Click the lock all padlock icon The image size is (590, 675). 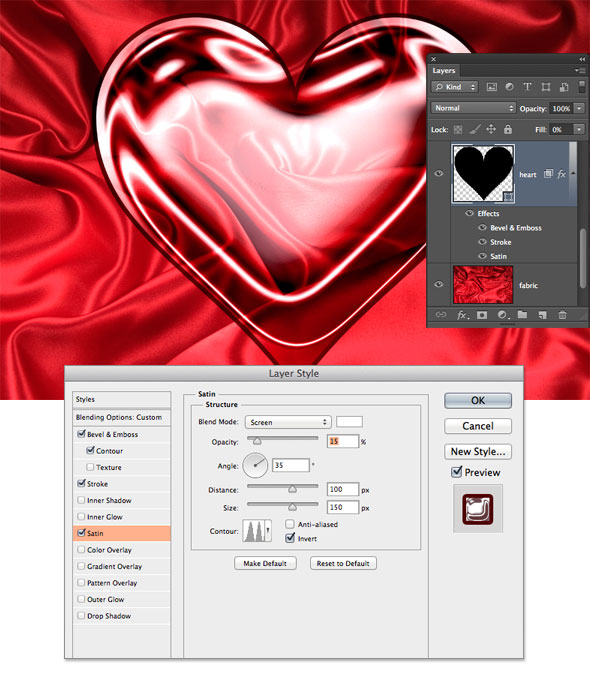click(508, 129)
